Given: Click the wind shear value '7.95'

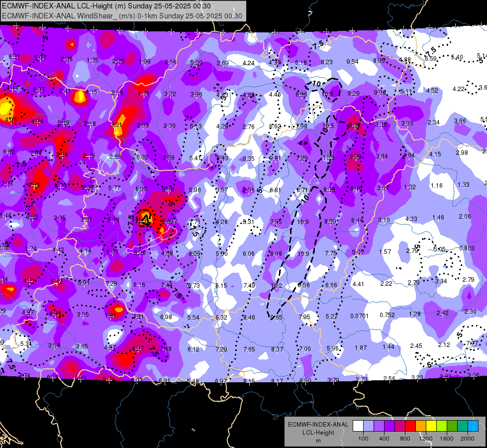Looking at the screenshot, I should (x=304, y=317).
